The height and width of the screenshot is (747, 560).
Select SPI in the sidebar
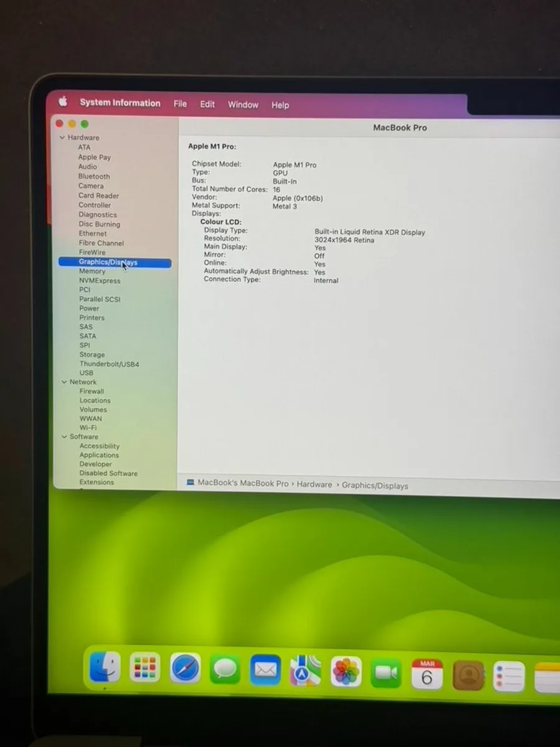85,345
